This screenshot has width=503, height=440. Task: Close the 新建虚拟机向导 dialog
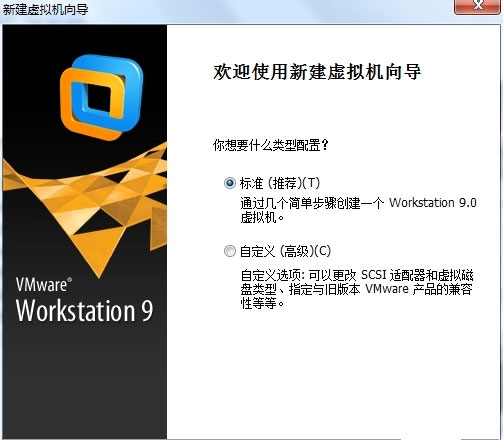pos(478,6)
